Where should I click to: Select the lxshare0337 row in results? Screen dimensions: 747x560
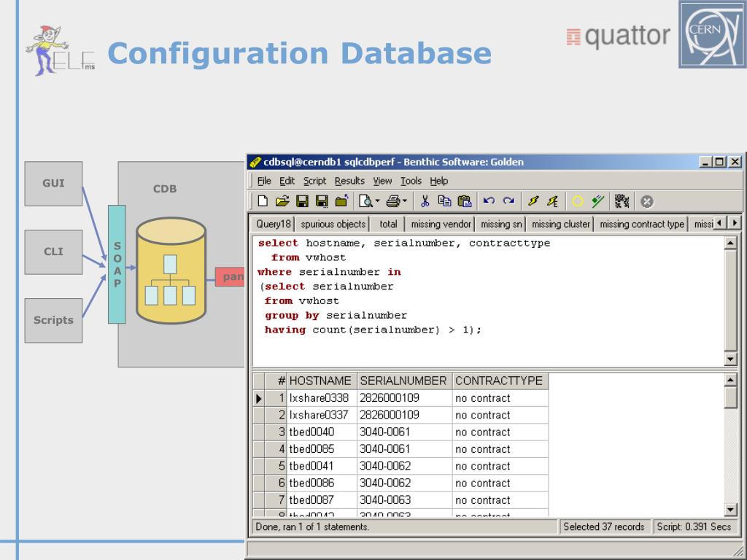point(400,415)
